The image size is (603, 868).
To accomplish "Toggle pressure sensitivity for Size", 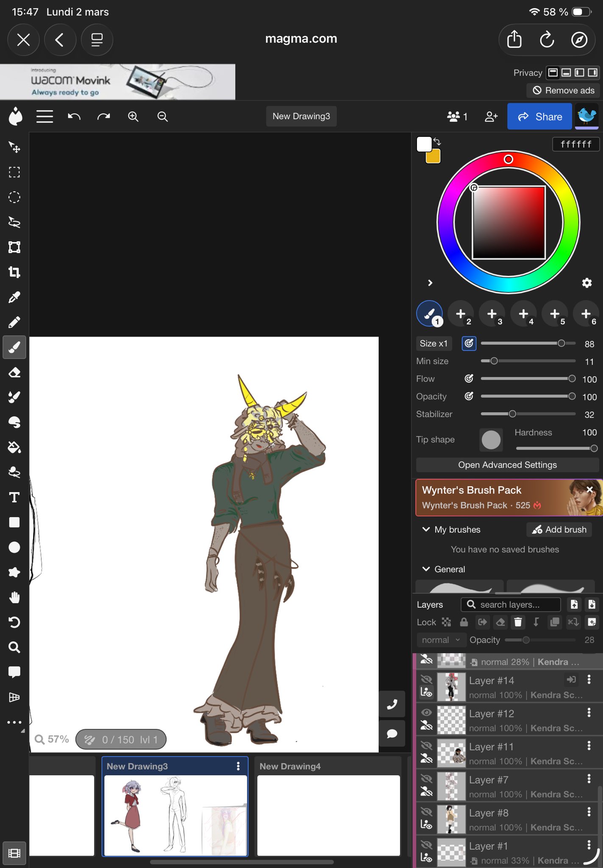I will [x=469, y=343].
